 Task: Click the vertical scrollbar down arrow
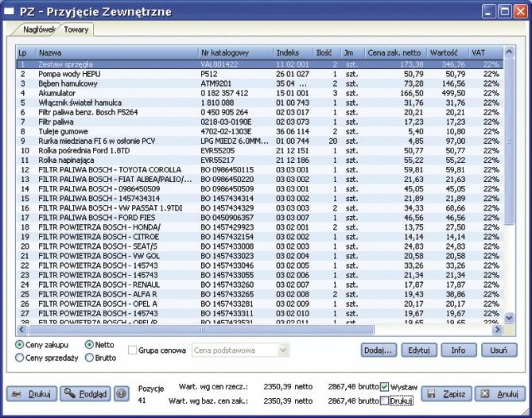[509, 318]
